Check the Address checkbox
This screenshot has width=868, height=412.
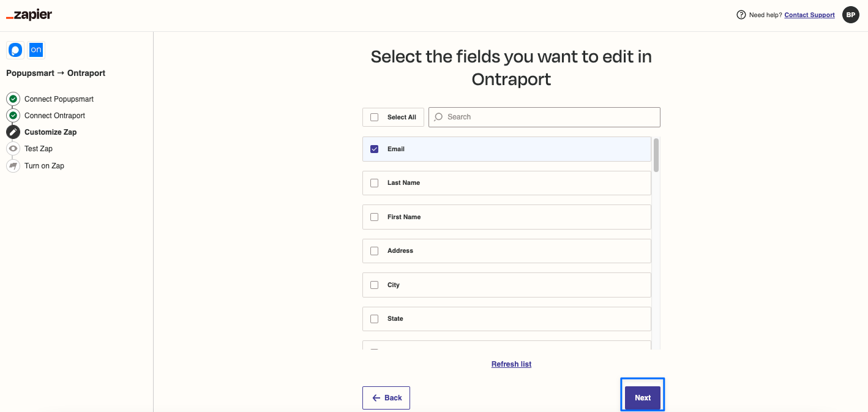coord(375,250)
